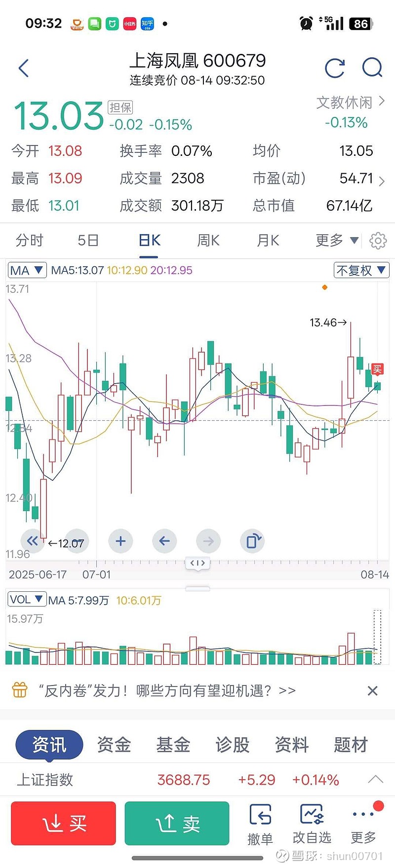Tap the chart range drag handle
The height and width of the screenshot is (868, 395).
197,563
